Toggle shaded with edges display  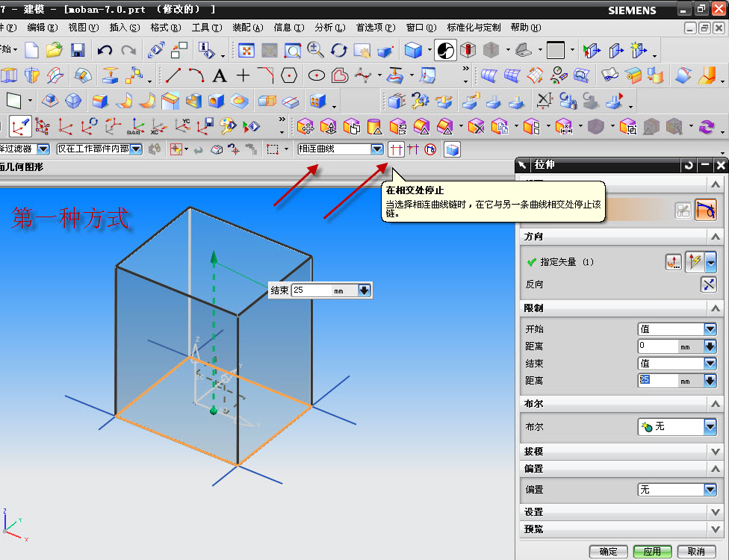click(x=413, y=50)
